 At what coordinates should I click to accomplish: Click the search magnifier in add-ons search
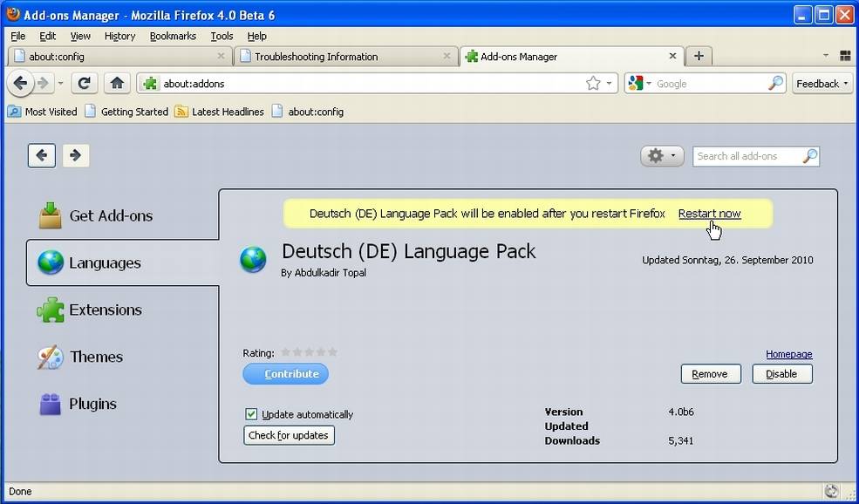point(809,156)
